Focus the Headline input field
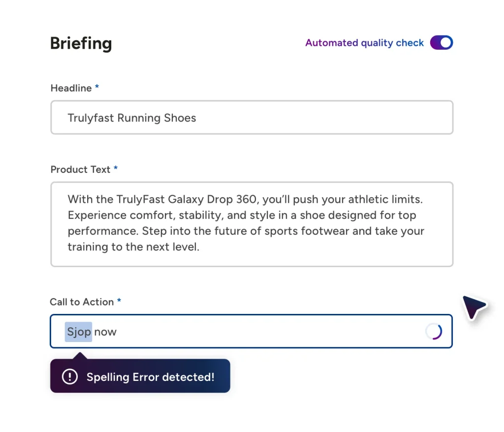The image size is (504, 432). (x=252, y=117)
